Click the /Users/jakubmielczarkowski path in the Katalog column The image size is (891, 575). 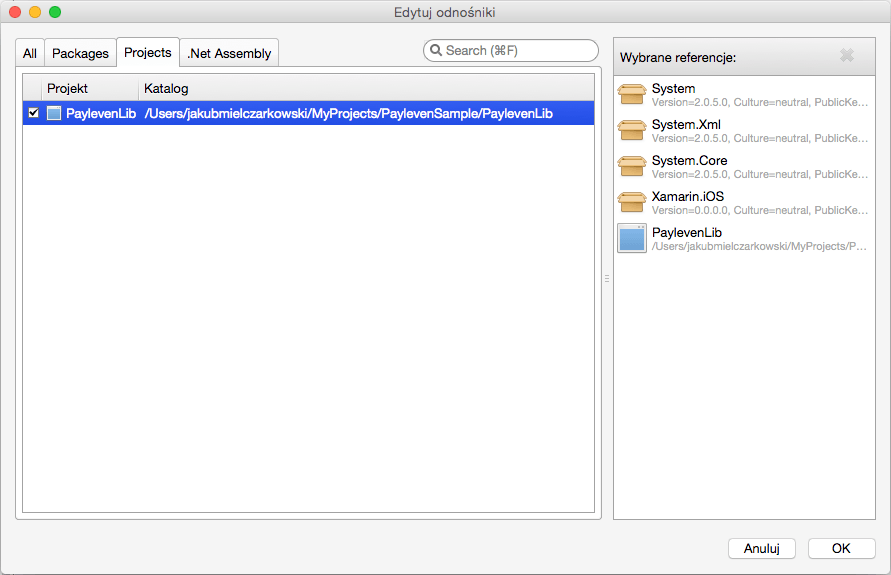click(348, 113)
